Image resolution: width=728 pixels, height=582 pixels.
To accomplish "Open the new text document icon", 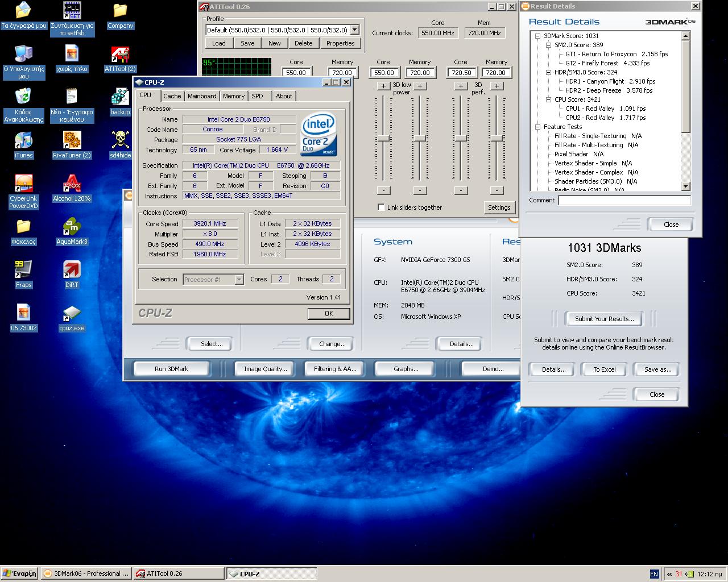I will click(x=72, y=106).
